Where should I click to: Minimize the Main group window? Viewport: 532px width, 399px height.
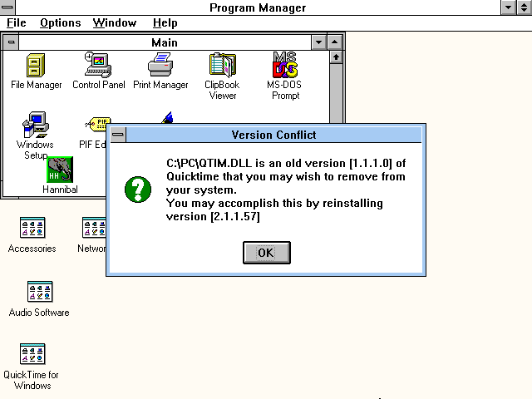point(318,42)
